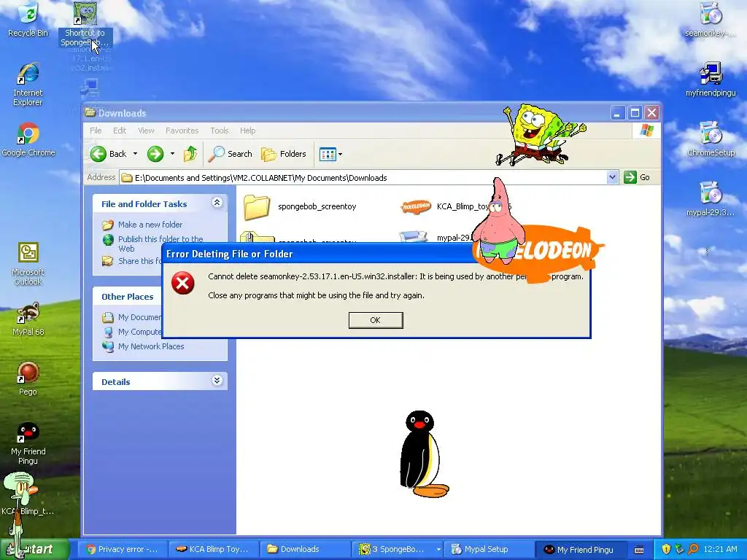Viewport: 747px width, 560px height.
Task: Select the KCA_Blimp_toy file icon
Action: [416, 206]
